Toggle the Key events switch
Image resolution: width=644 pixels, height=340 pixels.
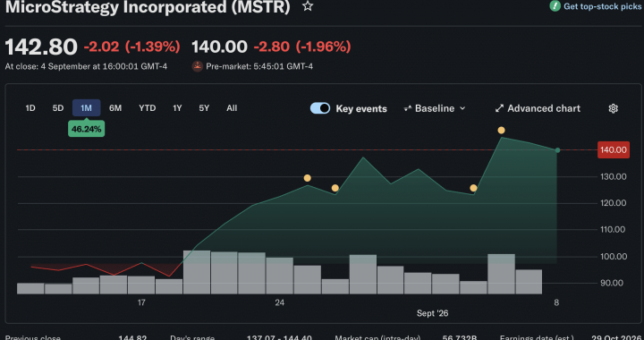point(320,108)
